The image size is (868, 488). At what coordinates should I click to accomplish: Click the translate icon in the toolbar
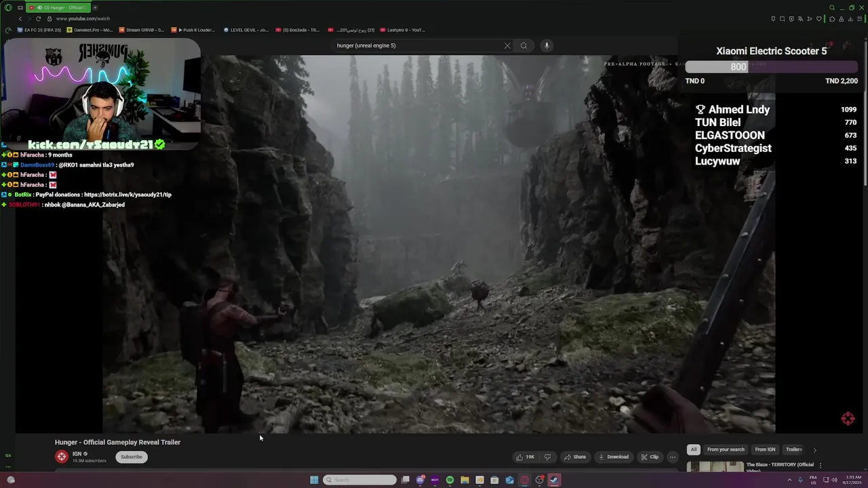pos(800,19)
